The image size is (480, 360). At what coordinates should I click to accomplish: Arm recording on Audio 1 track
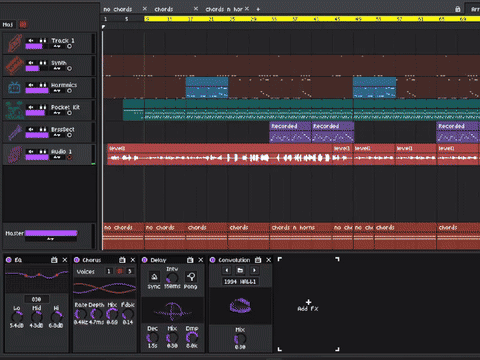[x=69, y=157]
